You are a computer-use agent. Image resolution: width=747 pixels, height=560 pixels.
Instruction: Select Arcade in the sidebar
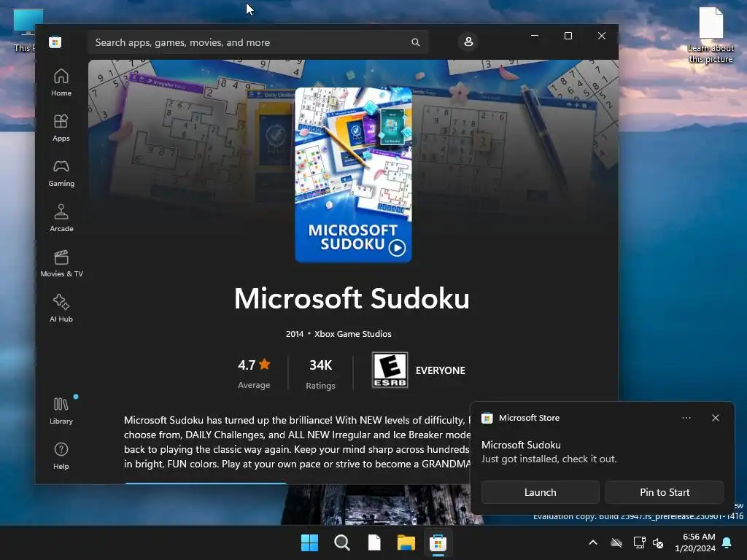[61, 218]
